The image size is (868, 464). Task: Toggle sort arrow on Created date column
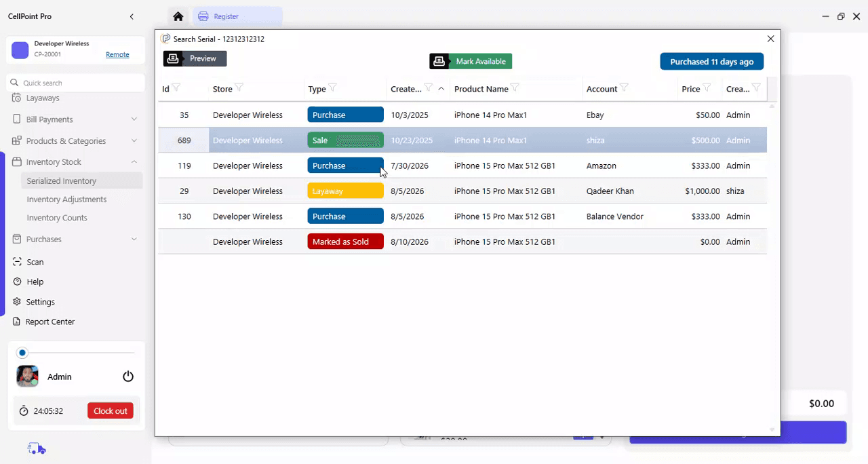(x=441, y=88)
